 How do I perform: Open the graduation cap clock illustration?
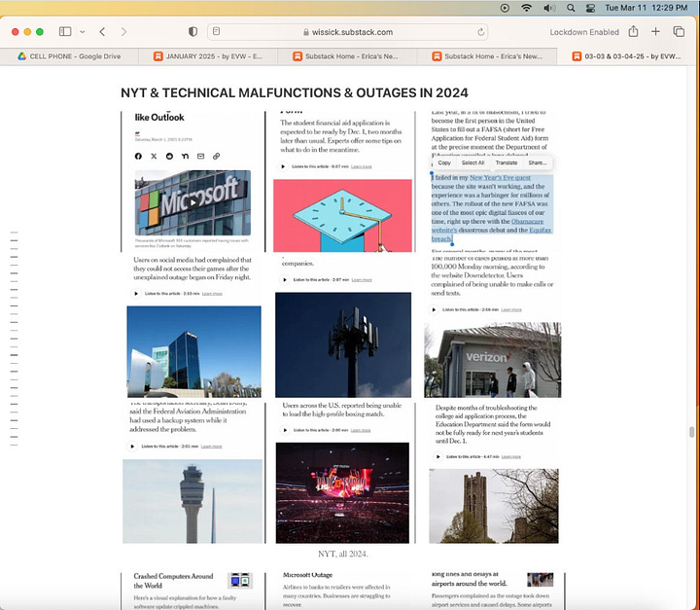[x=342, y=215]
